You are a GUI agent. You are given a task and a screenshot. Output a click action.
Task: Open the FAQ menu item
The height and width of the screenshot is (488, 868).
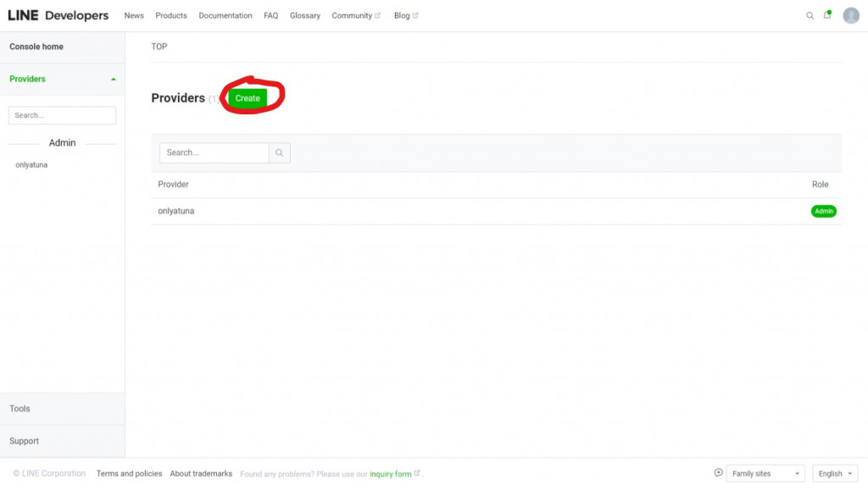pyautogui.click(x=270, y=15)
